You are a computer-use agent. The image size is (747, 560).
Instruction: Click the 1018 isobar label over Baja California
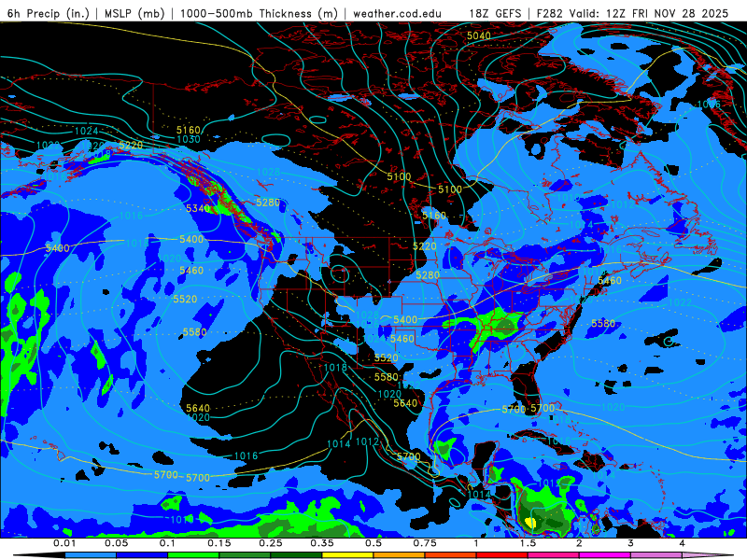point(335,367)
